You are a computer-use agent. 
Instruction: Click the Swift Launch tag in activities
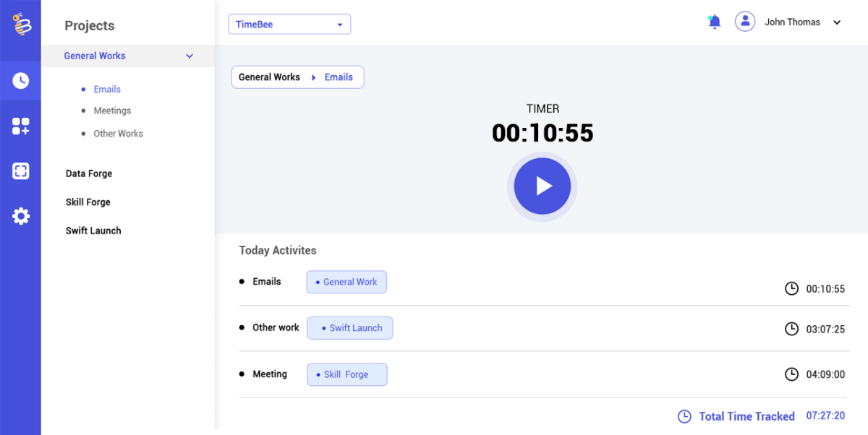tap(350, 327)
